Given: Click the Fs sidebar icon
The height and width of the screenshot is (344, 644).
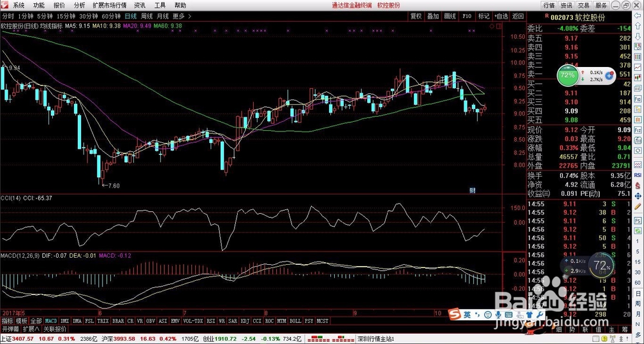Looking at the screenshot, I should 638,221.
